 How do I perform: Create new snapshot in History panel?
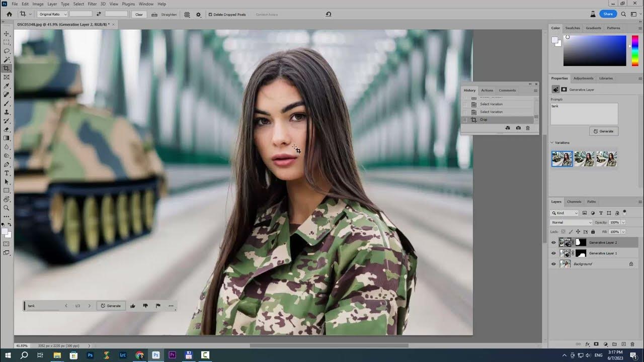pos(518,128)
